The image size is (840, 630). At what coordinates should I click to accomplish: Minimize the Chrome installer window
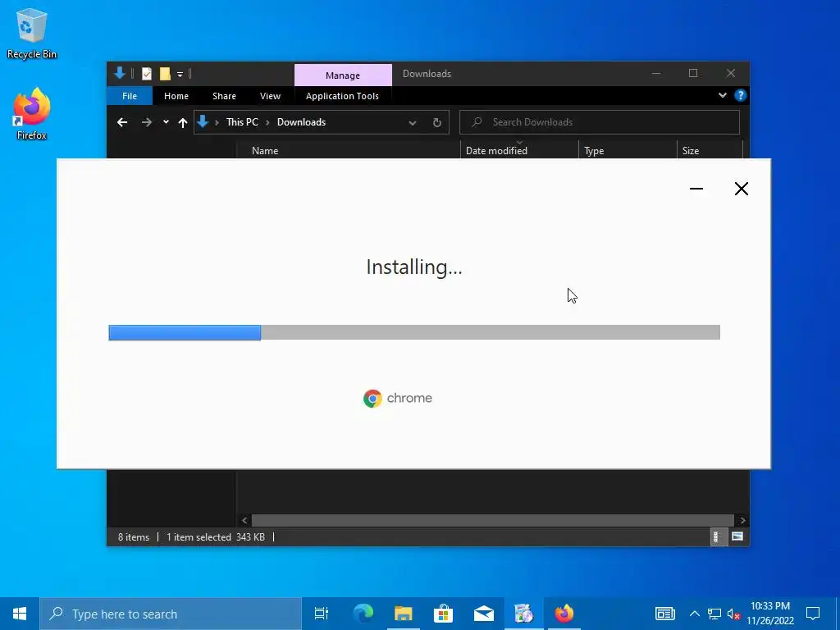coord(696,189)
